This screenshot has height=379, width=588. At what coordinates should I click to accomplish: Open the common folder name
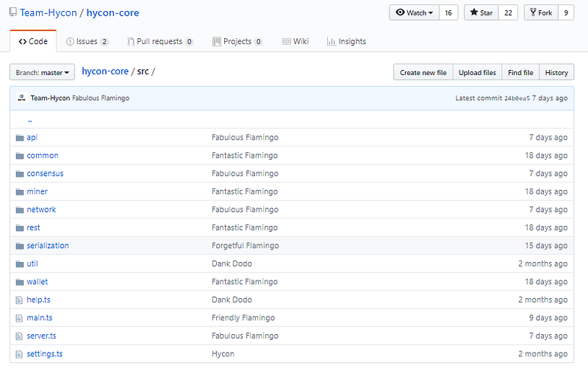coord(43,155)
